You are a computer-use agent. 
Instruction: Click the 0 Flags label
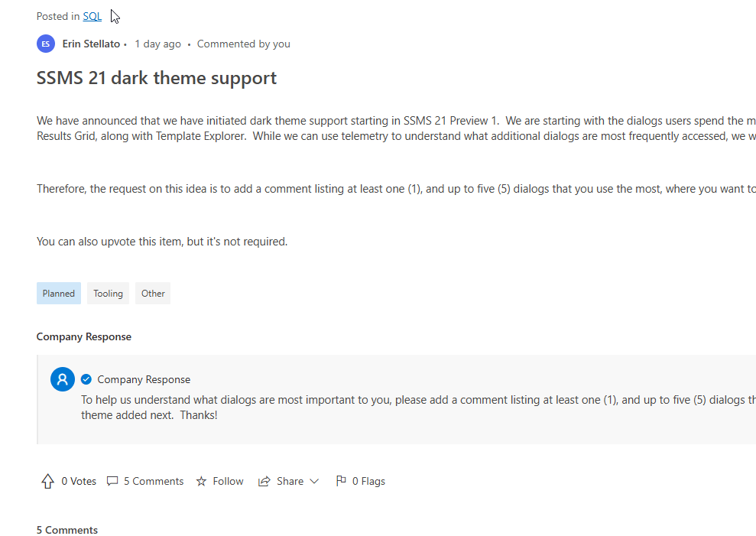368,481
